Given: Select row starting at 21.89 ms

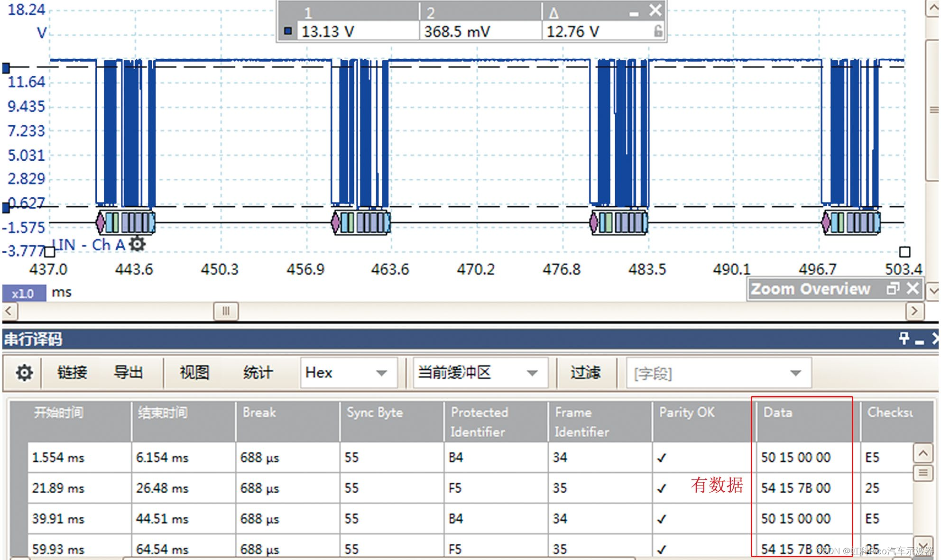Looking at the screenshot, I should click(x=470, y=488).
